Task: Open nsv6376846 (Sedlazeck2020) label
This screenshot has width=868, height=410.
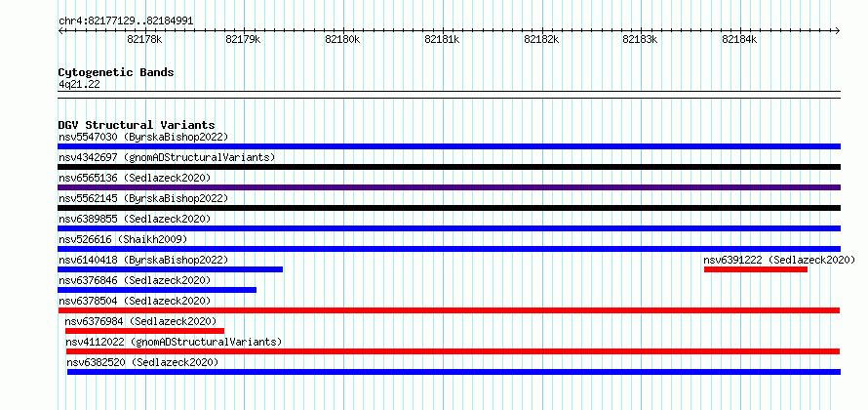Action: tap(135, 280)
